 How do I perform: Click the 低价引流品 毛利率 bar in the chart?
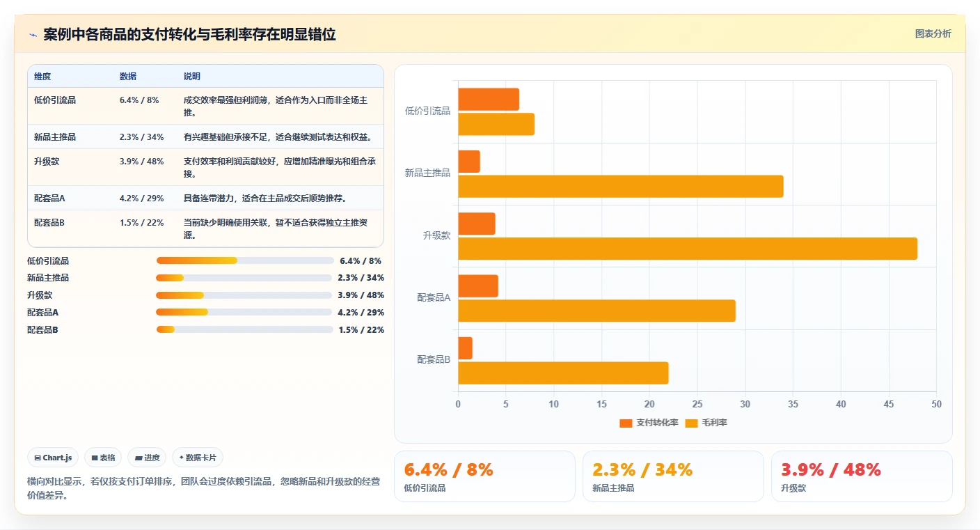496,124
